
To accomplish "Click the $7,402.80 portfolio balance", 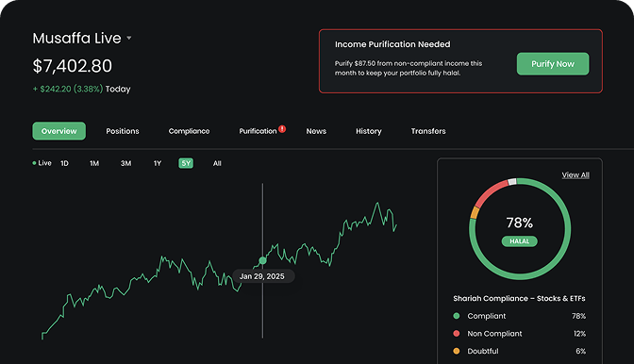I will tap(73, 66).
